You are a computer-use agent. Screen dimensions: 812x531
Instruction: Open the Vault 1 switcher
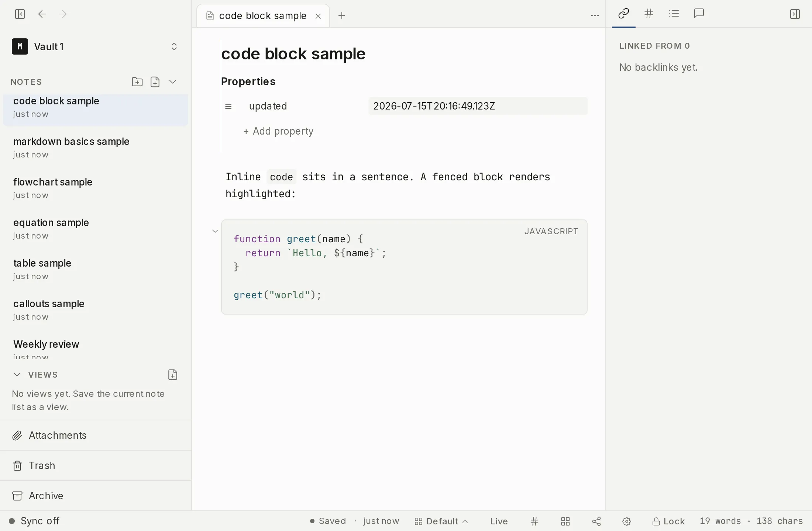pyautogui.click(x=96, y=46)
